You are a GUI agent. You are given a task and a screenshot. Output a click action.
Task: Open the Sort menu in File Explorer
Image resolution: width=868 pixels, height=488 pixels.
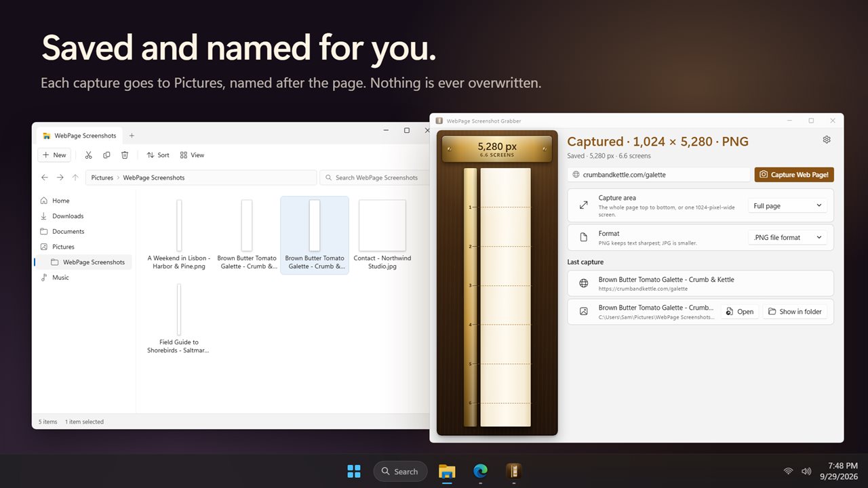pos(158,155)
